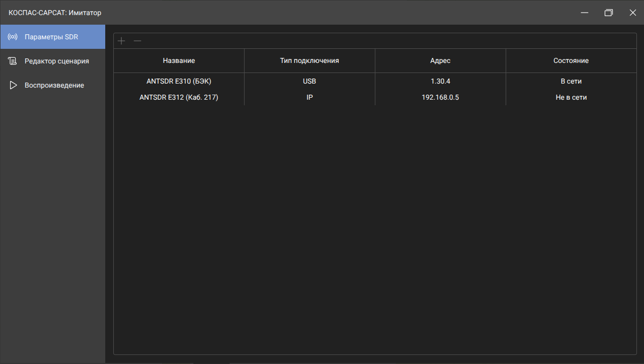The height and width of the screenshot is (364, 644).
Task: Click the Тип подключения column header
Action: click(x=310, y=60)
